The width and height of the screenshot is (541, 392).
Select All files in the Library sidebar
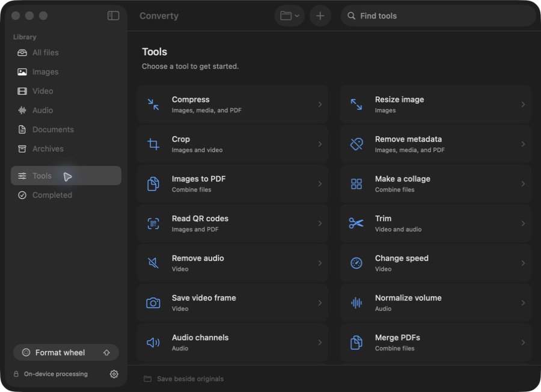pyautogui.click(x=66, y=53)
